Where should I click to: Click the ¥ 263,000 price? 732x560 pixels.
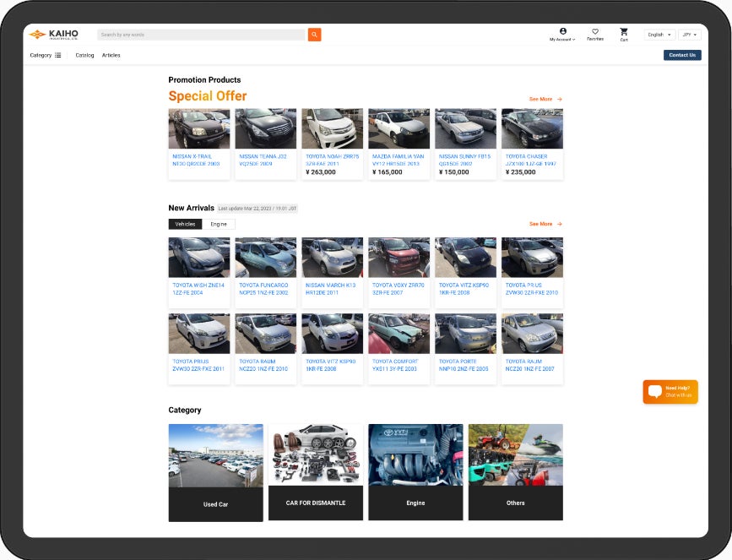pyautogui.click(x=321, y=172)
